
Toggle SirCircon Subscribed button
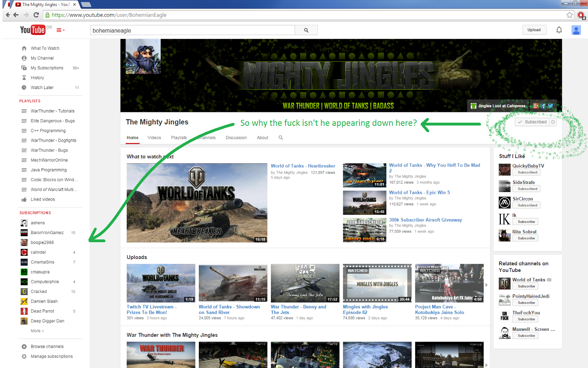tap(527, 205)
